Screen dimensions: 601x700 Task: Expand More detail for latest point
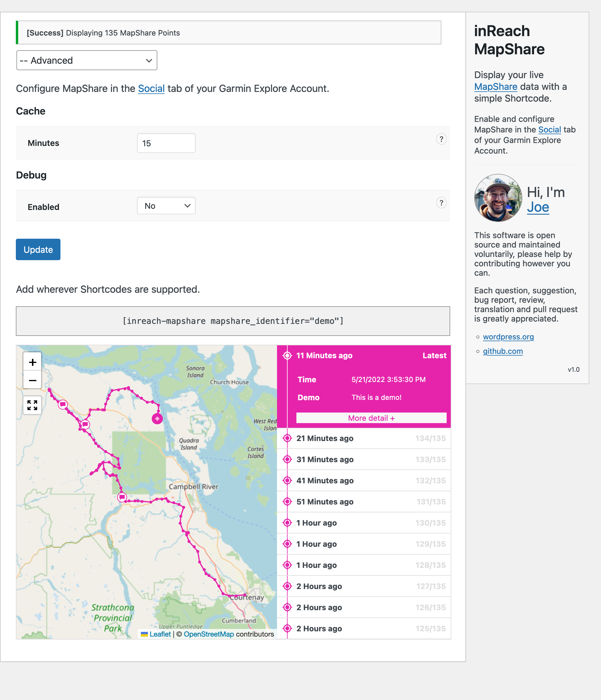click(x=372, y=418)
